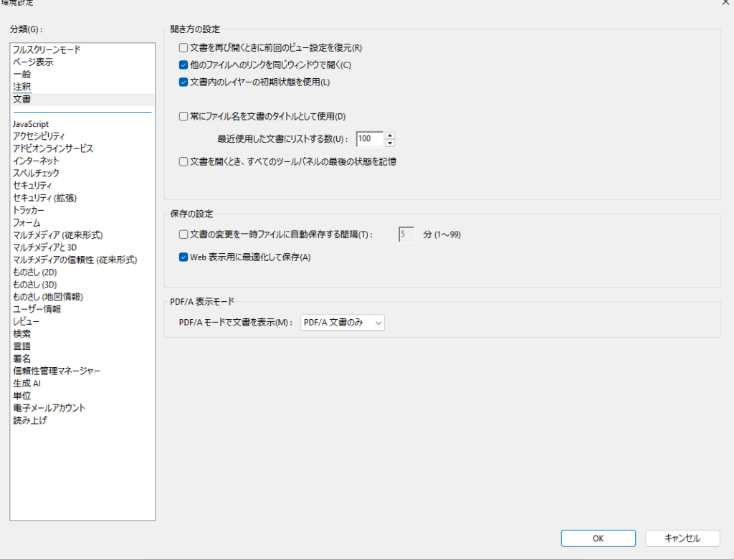Enable すべてのツールパネルの最後の状態を記憶 checkbox
734x560 pixels.
click(x=183, y=162)
